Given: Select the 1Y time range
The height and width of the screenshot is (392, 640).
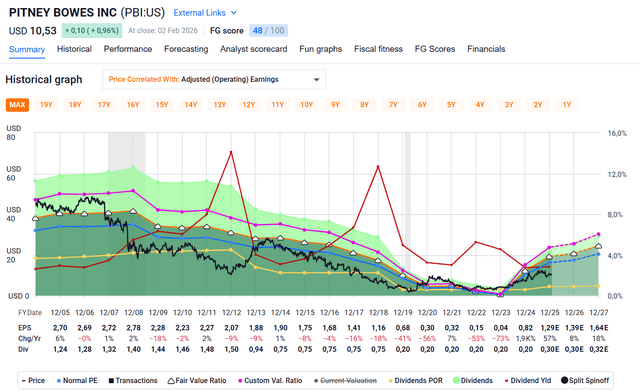Looking at the screenshot, I should click(x=567, y=105).
